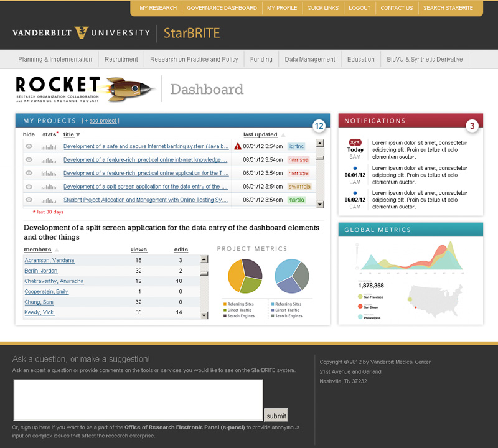This screenshot has height=448, width=498.
Task: Open Student Project Allocation and Management link
Action: (x=146, y=200)
